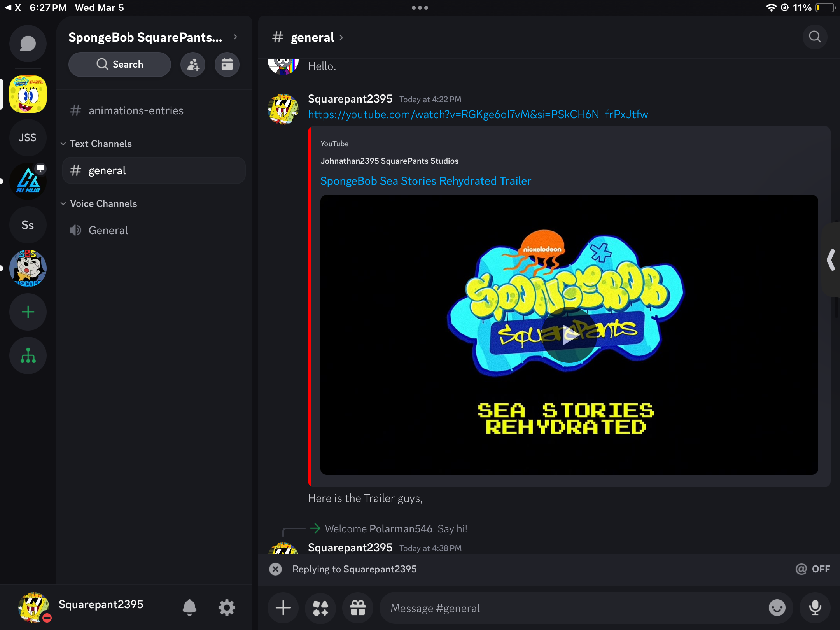
Task: Open own profile avatar at bottom
Action: [x=34, y=607]
